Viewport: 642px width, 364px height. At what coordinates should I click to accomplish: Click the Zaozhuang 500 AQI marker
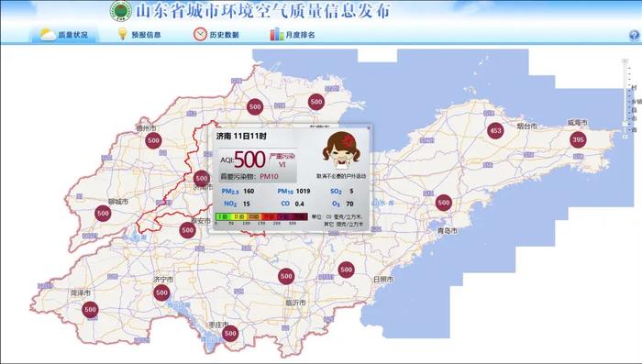pos(230,334)
